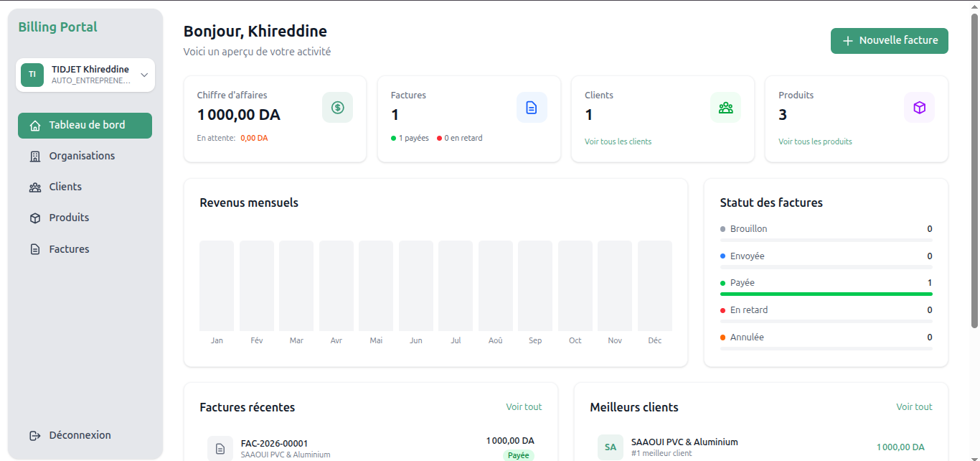Select the Factures menu entry
The image size is (980, 461).
point(68,248)
